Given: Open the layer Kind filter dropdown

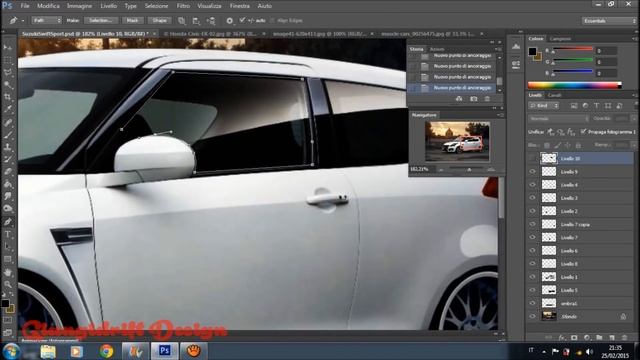Looking at the screenshot, I should click(544, 106).
